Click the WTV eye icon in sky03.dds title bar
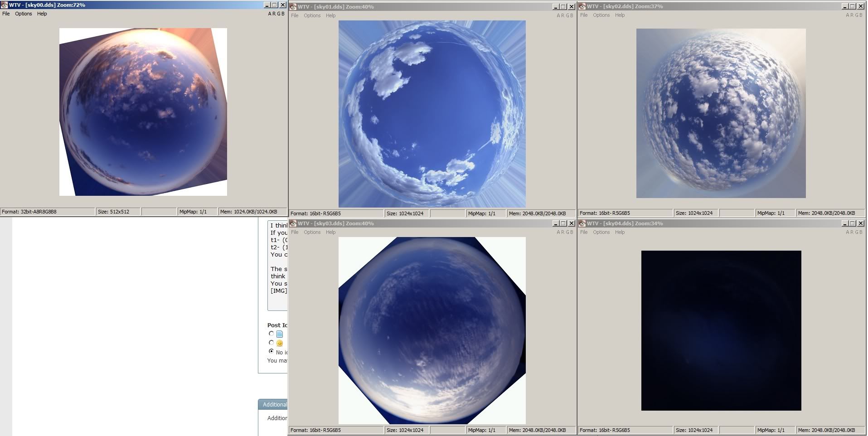This screenshot has height=436, width=868. click(x=293, y=223)
